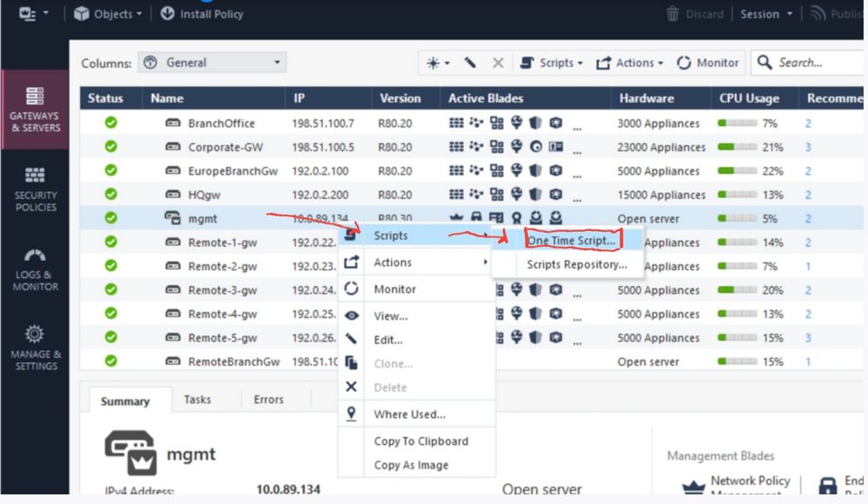
Task: Open the Objects menu
Action: click(107, 14)
